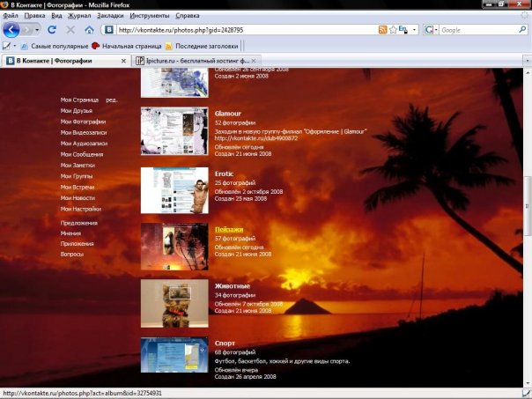Image resolution: width=532 pixels, height=399 pixels.
Task: Click the Glamour album thumbnail
Action: coord(174,131)
